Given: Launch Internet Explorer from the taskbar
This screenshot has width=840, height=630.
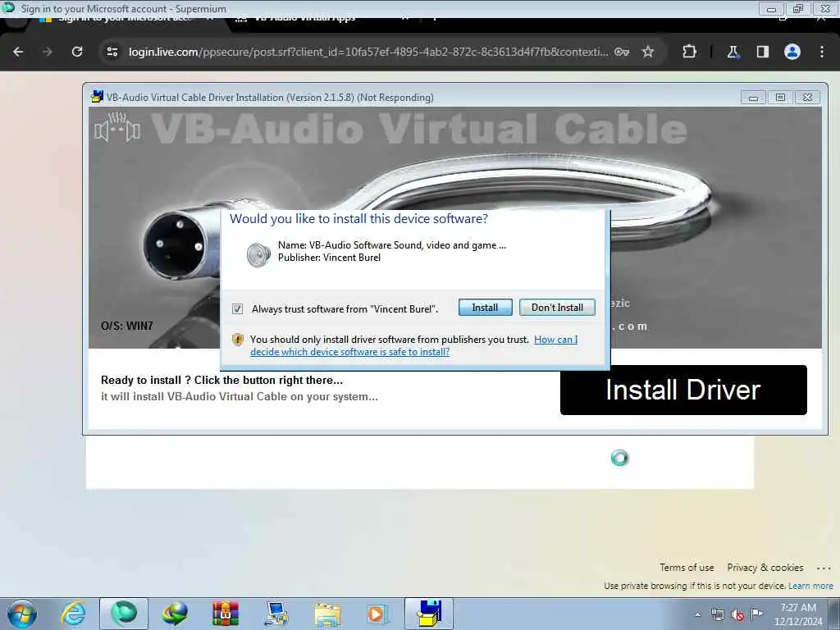Looking at the screenshot, I should click(x=73, y=614).
